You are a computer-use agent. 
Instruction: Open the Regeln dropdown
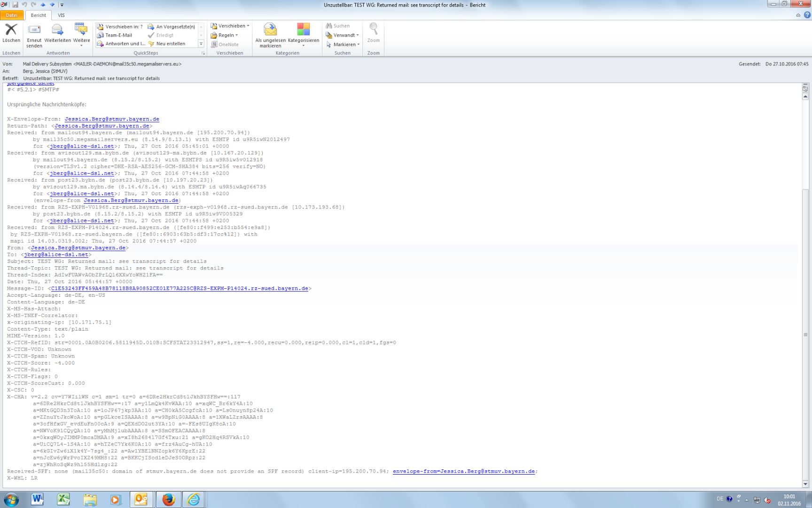pyautogui.click(x=225, y=35)
